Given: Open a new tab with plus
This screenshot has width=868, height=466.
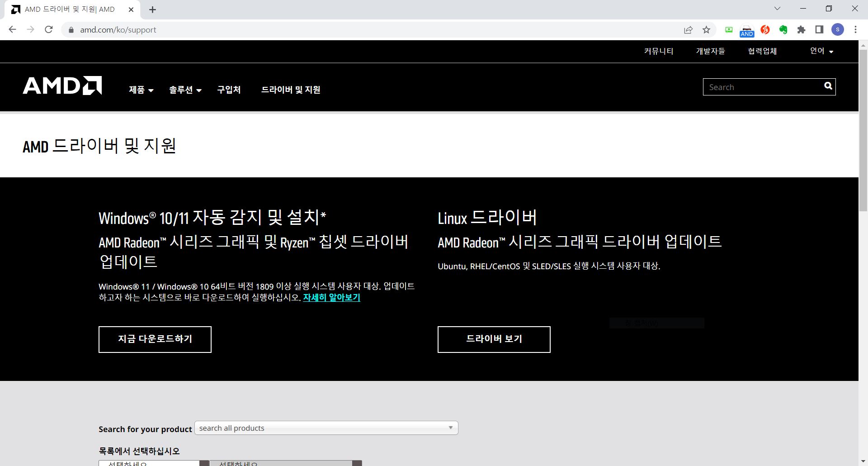Looking at the screenshot, I should [152, 10].
